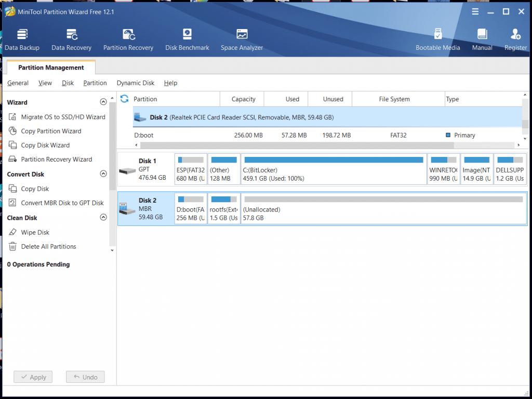Sort by the File System column header
The height and width of the screenshot is (399, 532).
coord(398,99)
